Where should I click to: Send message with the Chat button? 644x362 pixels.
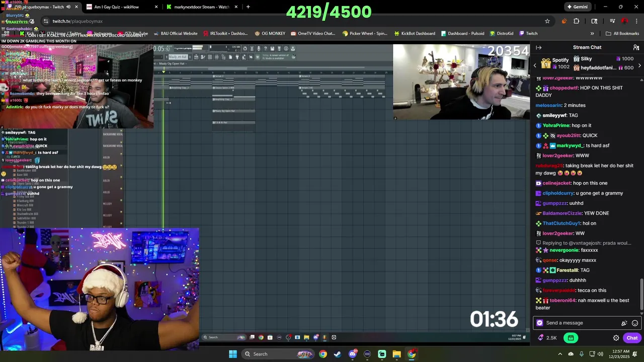(x=632, y=338)
